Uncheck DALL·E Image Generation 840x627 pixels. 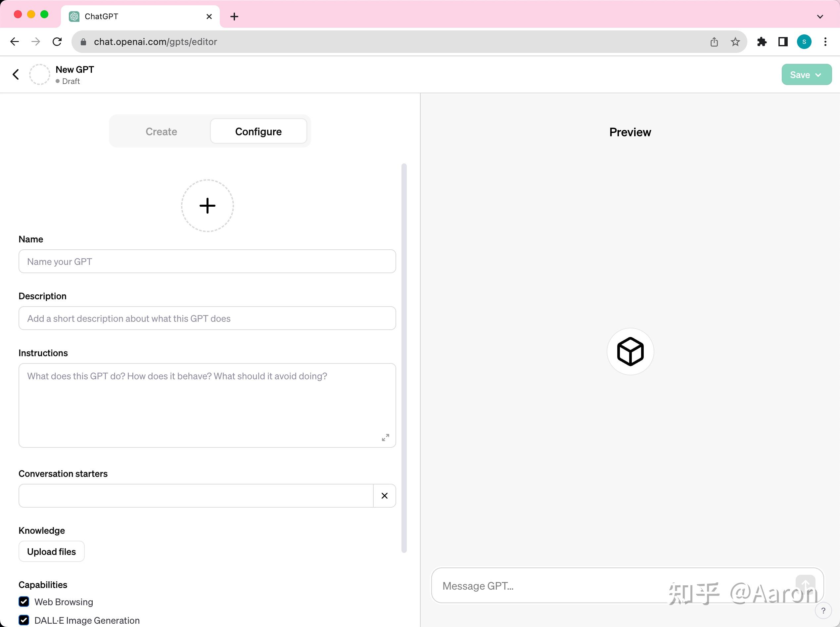(24, 620)
